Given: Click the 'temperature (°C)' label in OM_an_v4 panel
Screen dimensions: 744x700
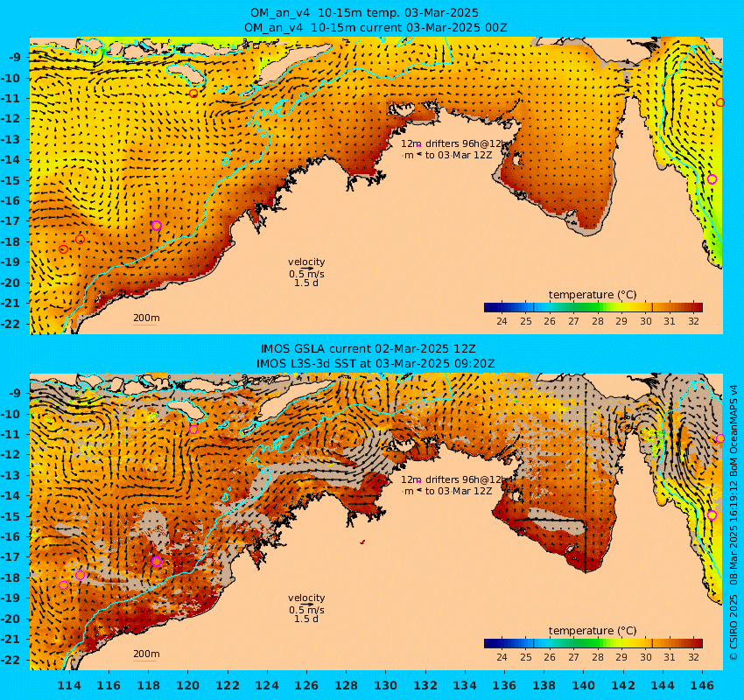Looking at the screenshot, I should click(x=593, y=295).
